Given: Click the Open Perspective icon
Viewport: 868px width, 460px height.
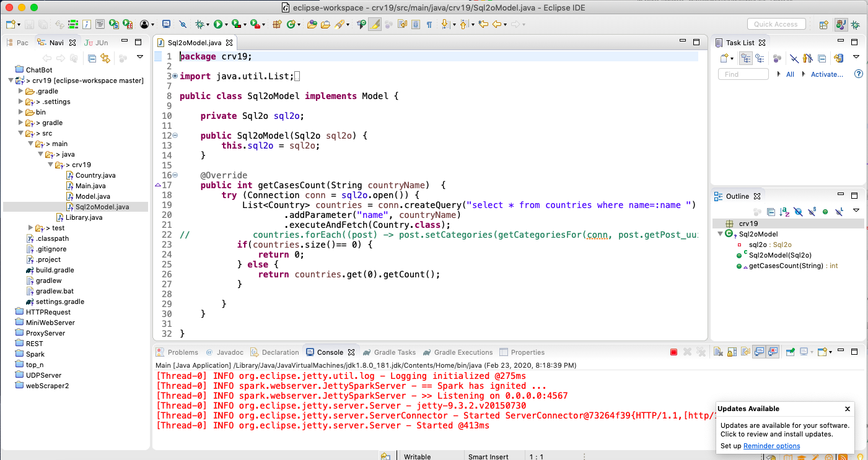Looking at the screenshot, I should [823, 24].
